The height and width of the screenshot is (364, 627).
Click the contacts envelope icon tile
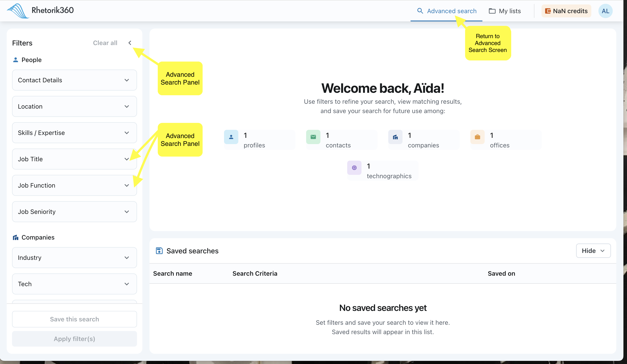(313, 137)
